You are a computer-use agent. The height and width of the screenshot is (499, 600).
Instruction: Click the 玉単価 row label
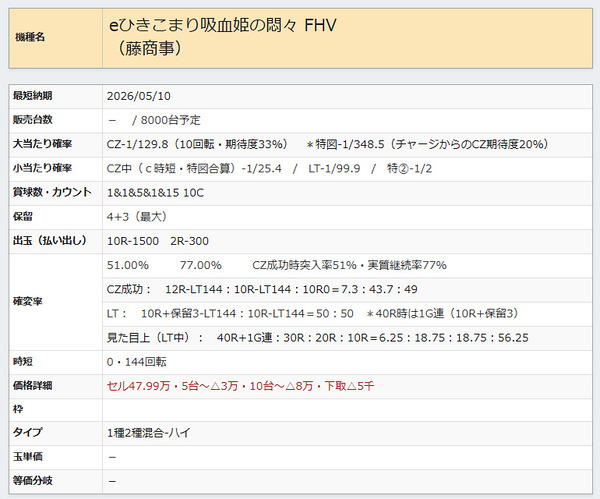28,457
